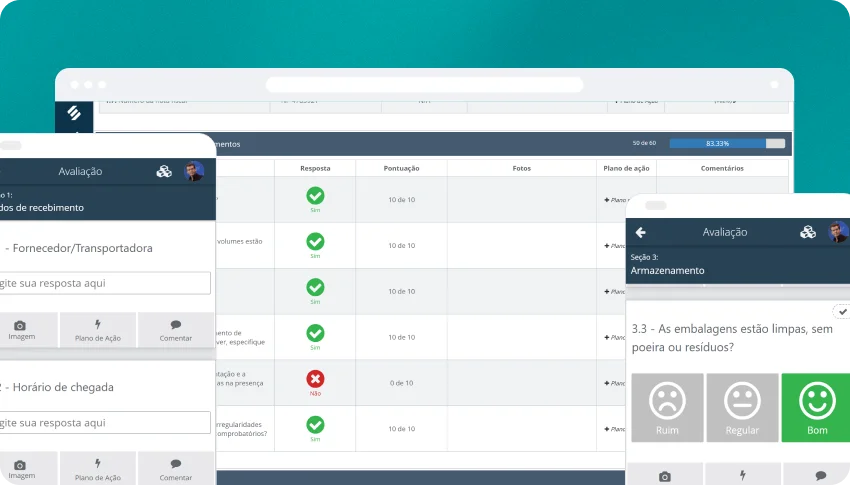
Task: Click cubes icon in left phone header
Action: 164,171
